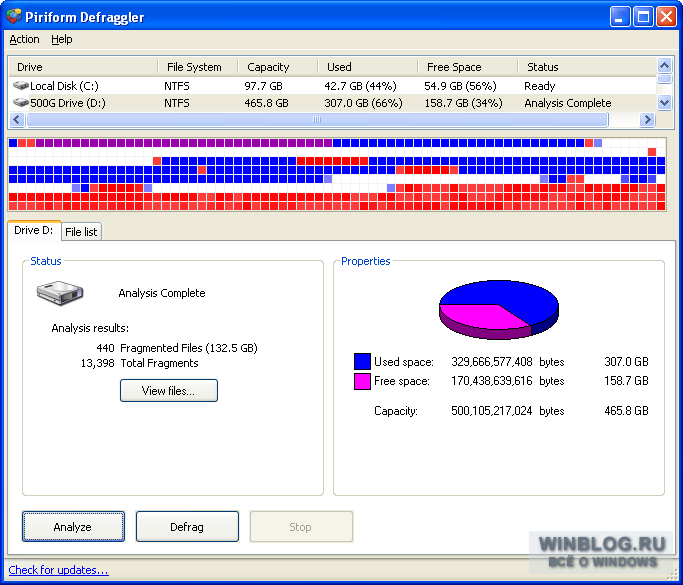Click the 500,105,217,024 bytes value
This screenshot has width=683, height=585.
[492, 411]
